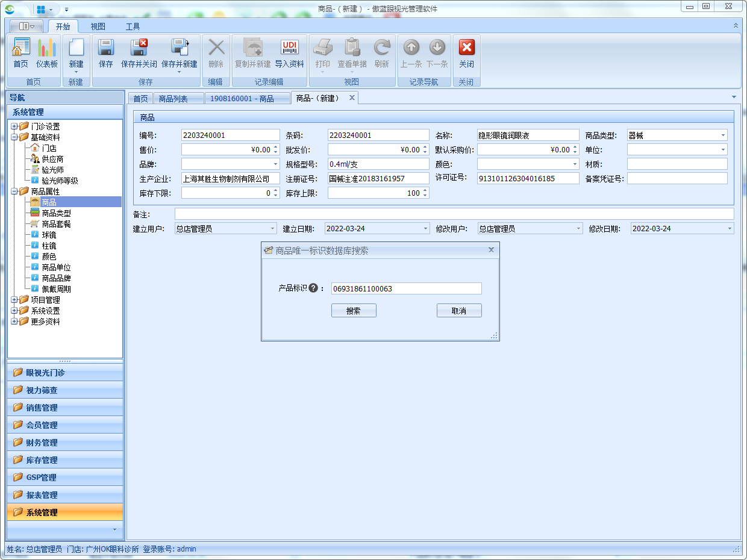This screenshot has width=747, height=560.
Task: Collapse the 商品属性 tree node
Action: 14,191
